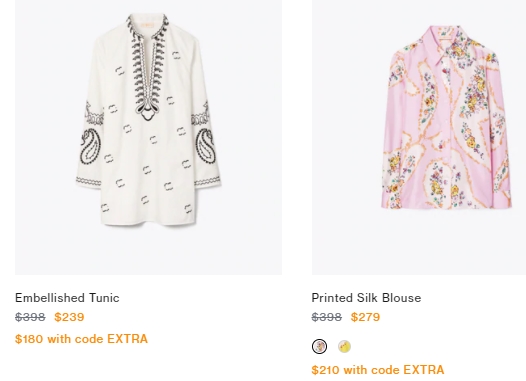The width and height of the screenshot is (526, 381).
Task: Click the crossed-out $398 blouse price
Action: (x=327, y=317)
